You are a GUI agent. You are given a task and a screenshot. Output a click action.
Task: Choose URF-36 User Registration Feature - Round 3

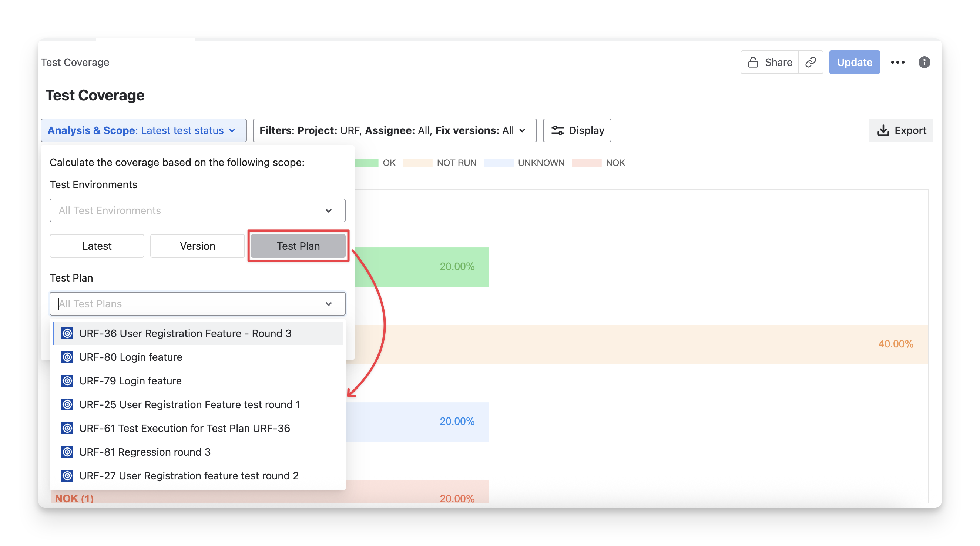coord(185,333)
